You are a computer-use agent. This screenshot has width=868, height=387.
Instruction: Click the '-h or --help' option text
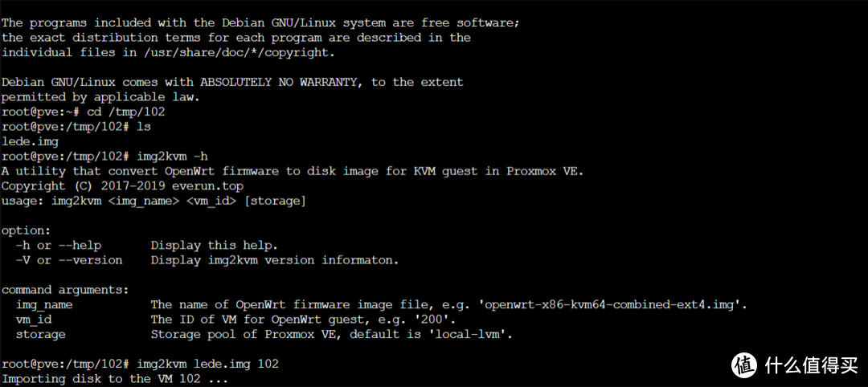59,245
